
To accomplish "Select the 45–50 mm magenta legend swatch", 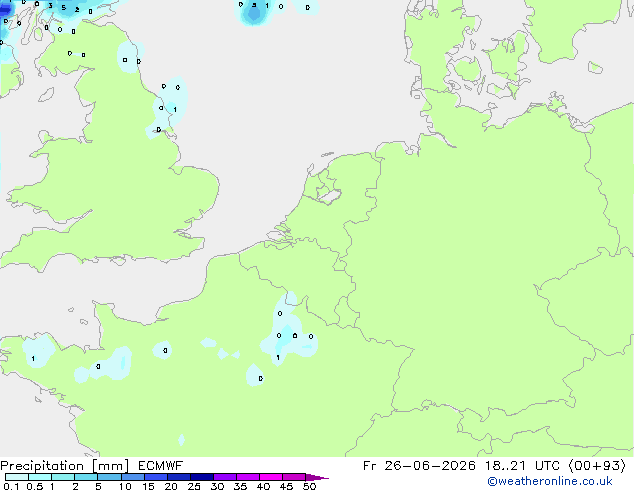I will click(294, 477).
